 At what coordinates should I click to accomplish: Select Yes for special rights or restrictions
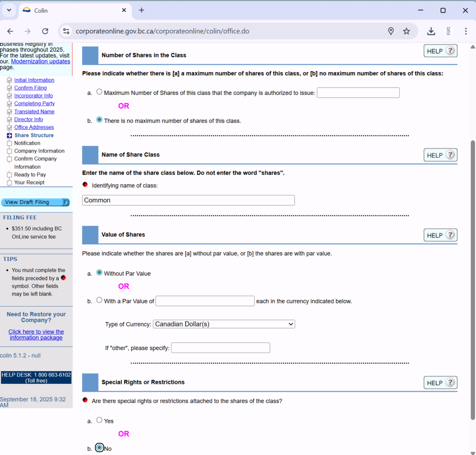pos(99,420)
